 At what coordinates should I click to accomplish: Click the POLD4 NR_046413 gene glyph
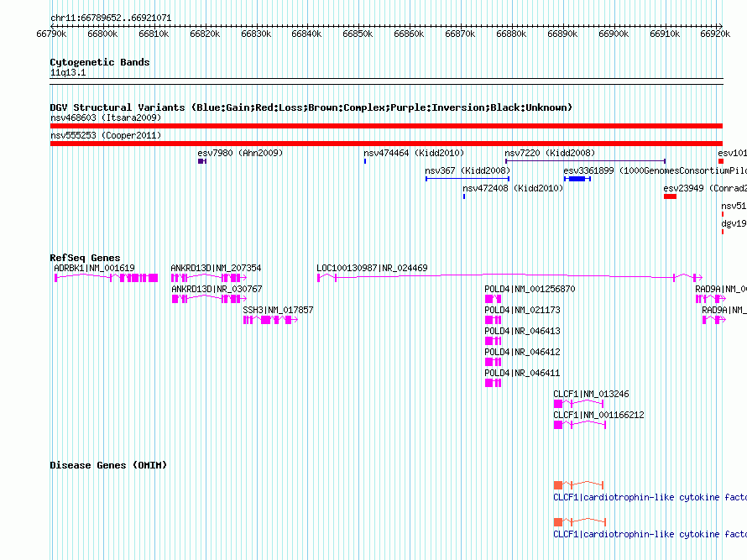(493, 341)
